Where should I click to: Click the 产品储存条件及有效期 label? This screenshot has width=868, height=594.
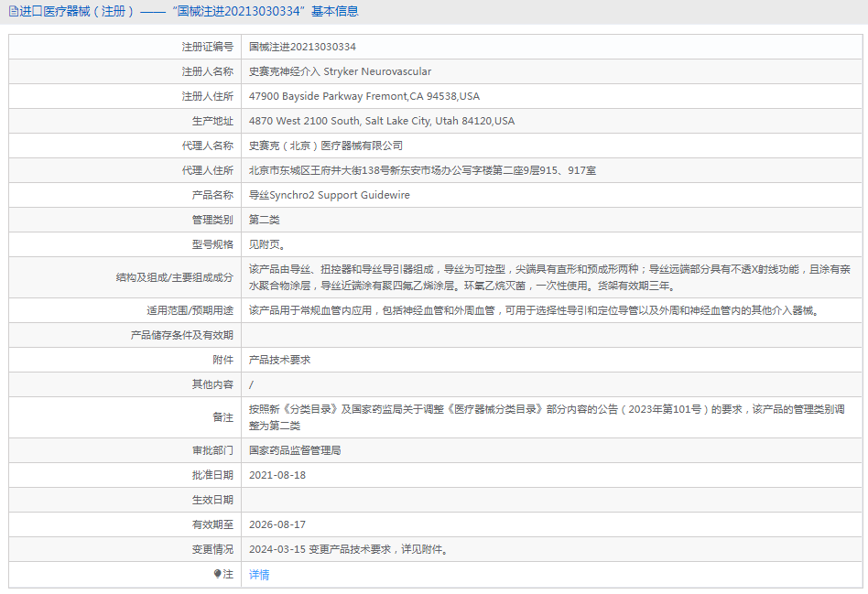(182, 335)
